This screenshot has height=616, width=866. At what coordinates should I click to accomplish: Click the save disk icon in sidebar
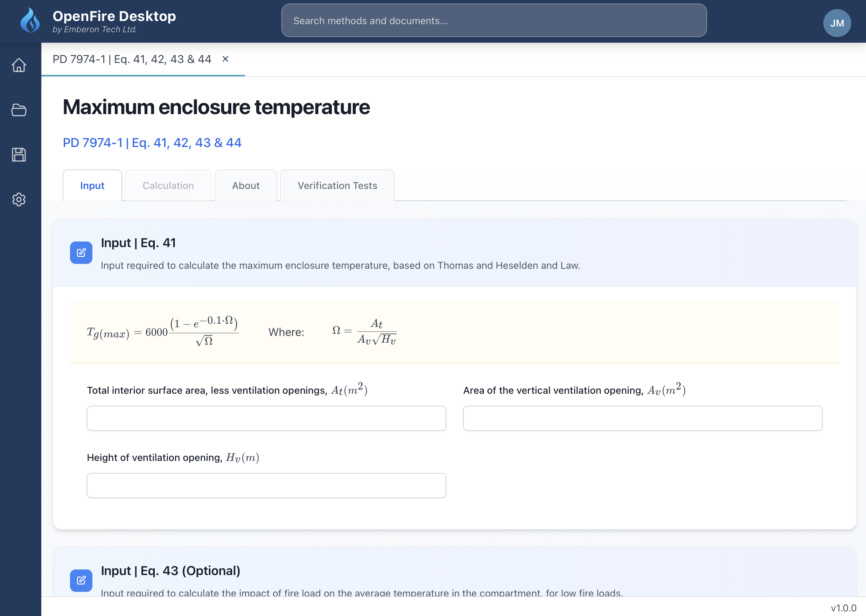click(x=19, y=155)
